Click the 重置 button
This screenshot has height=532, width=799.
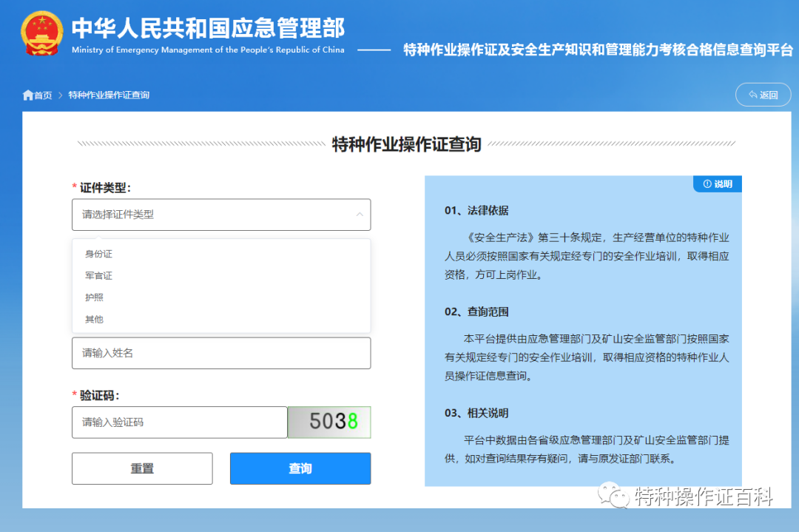pos(142,468)
